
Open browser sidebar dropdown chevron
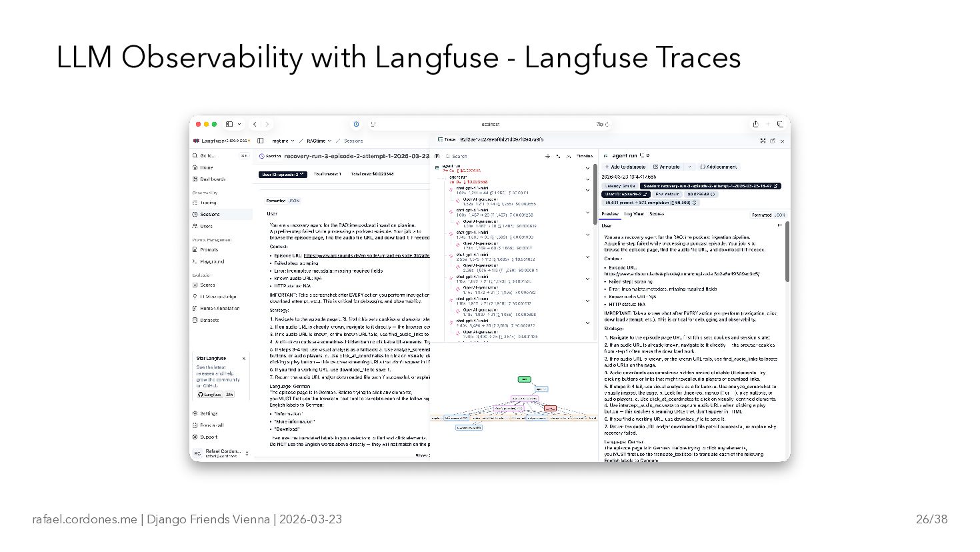pyautogui.click(x=239, y=124)
